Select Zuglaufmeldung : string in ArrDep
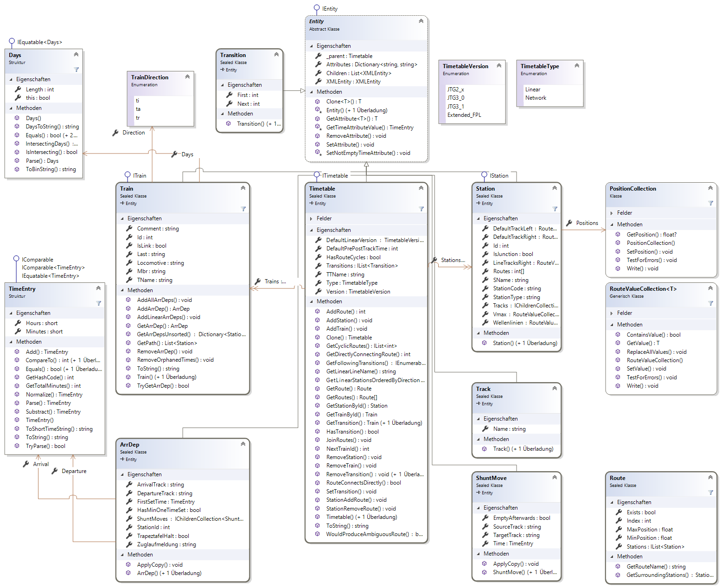Screen dimensions: 721x588 click(x=166, y=544)
